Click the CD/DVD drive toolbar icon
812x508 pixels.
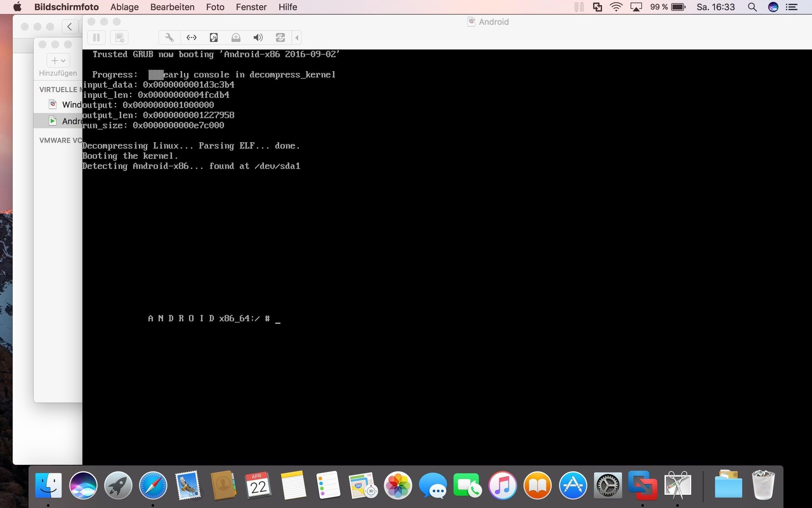click(x=236, y=38)
